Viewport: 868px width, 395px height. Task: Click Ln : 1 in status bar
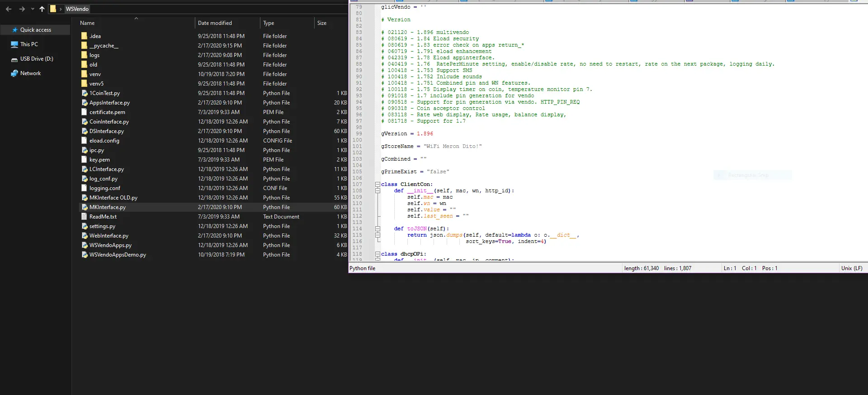coord(730,268)
